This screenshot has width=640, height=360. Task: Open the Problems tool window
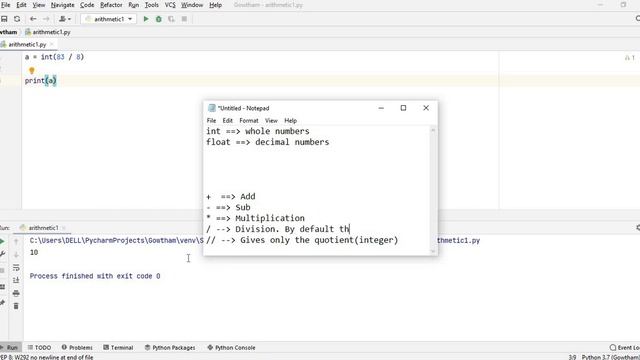point(77,347)
